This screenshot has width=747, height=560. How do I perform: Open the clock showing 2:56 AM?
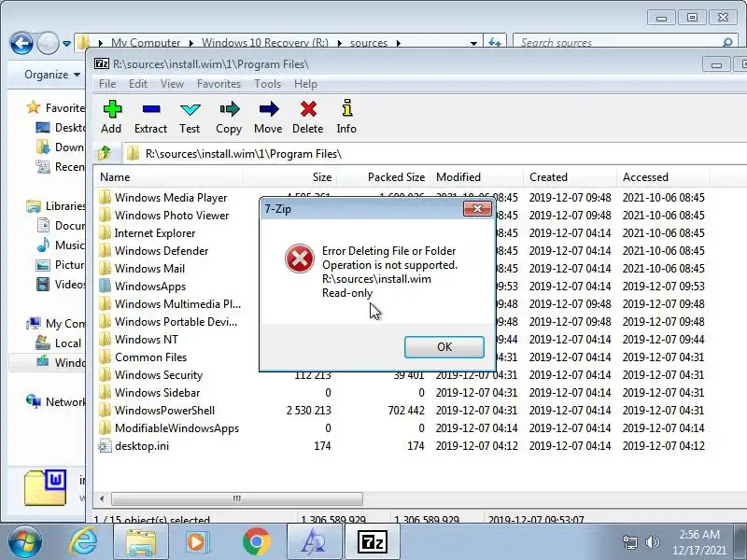tap(699, 542)
